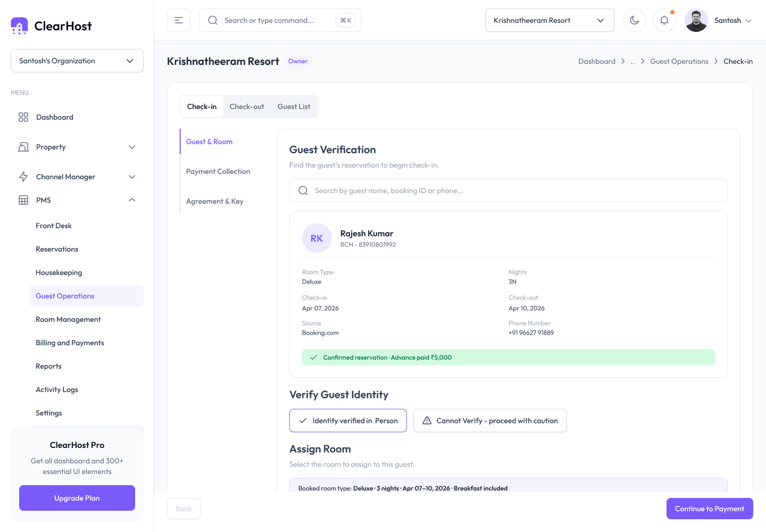Collapse sidebar with hamburger icon

[x=179, y=20]
